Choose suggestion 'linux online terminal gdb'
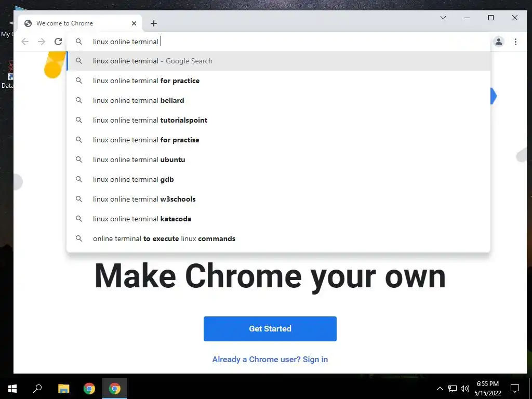The height and width of the screenshot is (399, 532). pyautogui.click(x=278, y=179)
